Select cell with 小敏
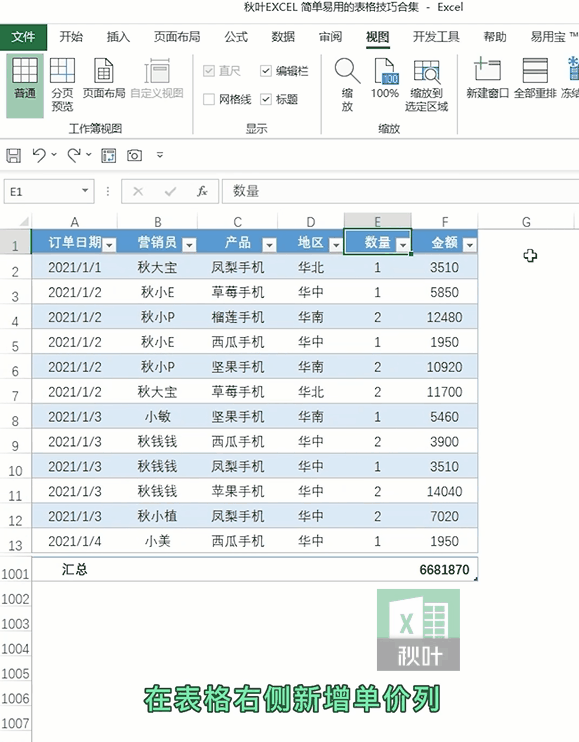 tap(158, 416)
